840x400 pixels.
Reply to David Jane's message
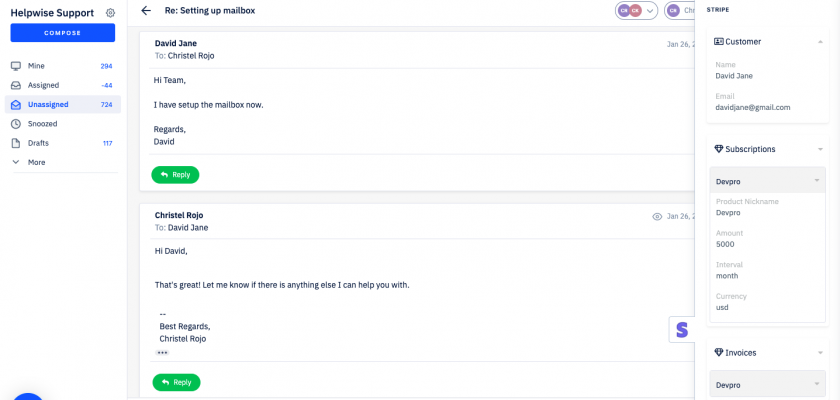point(175,175)
